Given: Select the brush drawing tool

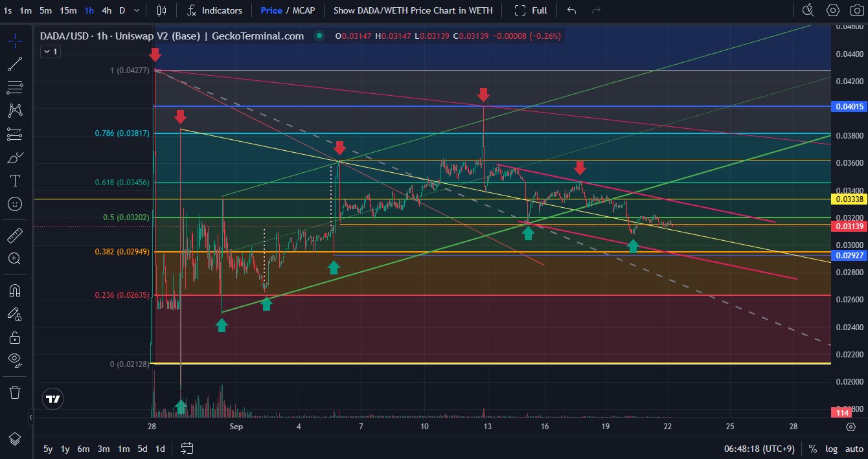Looking at the screenshot, I should tap(15, 157).
